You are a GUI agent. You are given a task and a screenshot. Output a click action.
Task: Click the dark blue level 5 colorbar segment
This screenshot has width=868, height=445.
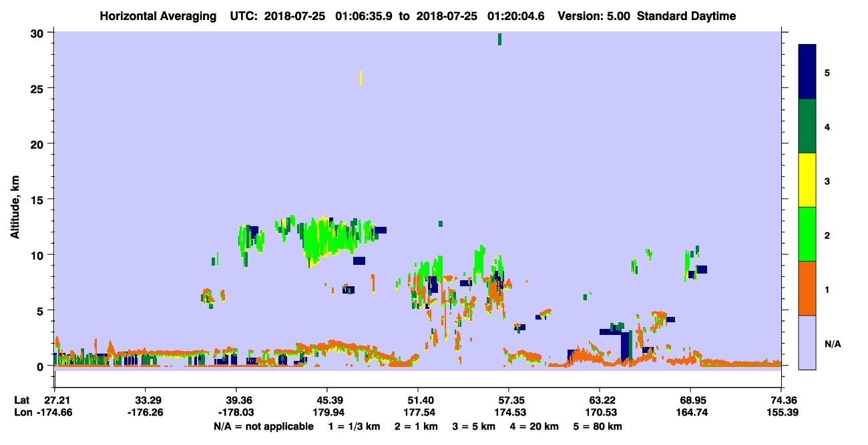[x=807, y=72]
